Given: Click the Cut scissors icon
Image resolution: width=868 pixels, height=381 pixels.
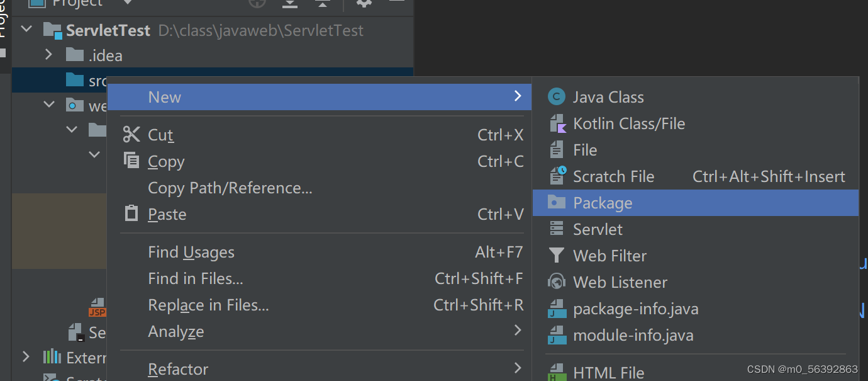Looking at the screenshot, I should pyautogui.click(x=131, y=134).
